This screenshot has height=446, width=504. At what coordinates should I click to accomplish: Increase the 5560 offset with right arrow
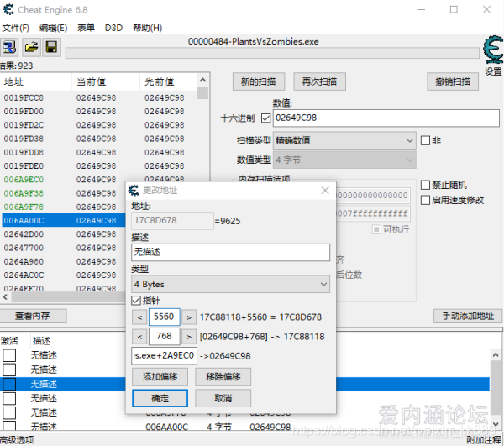pos(189,317)
